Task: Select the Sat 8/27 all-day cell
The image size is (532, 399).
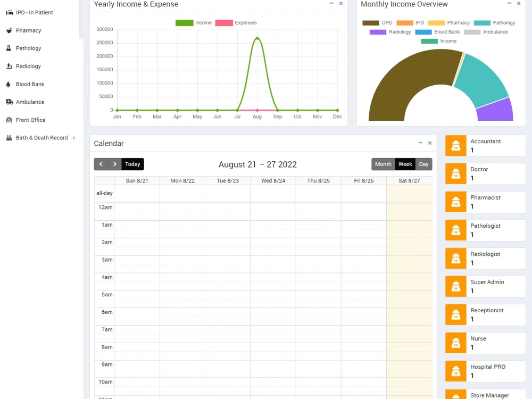Action: pos(409,194)
